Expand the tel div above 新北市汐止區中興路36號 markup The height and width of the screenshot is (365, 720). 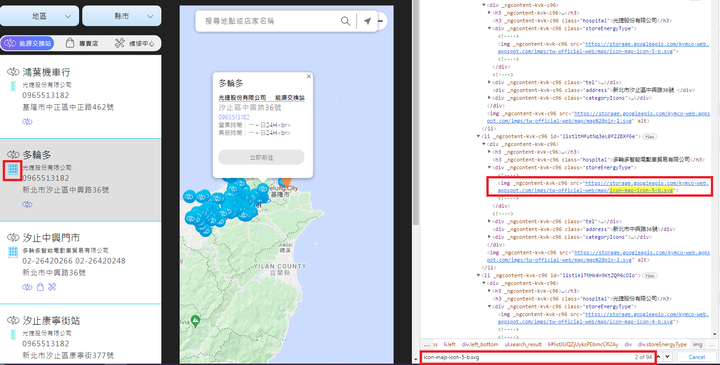click(x=489, y=82)
